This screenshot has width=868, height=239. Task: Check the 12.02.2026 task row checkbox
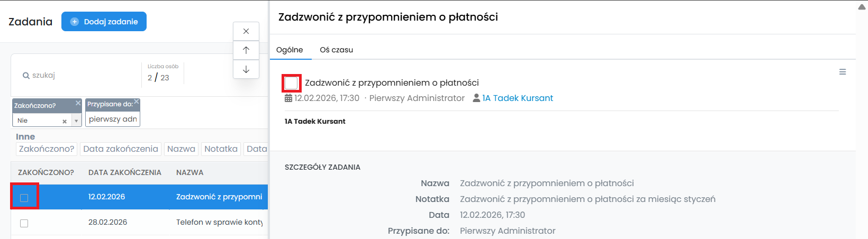click(x=24, y=198)
